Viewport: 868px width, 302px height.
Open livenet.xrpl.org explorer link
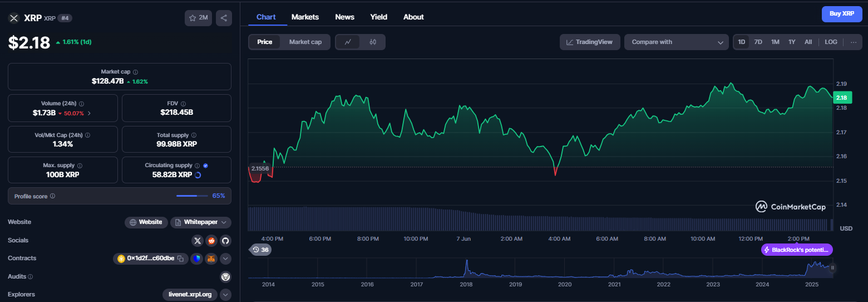190,294
